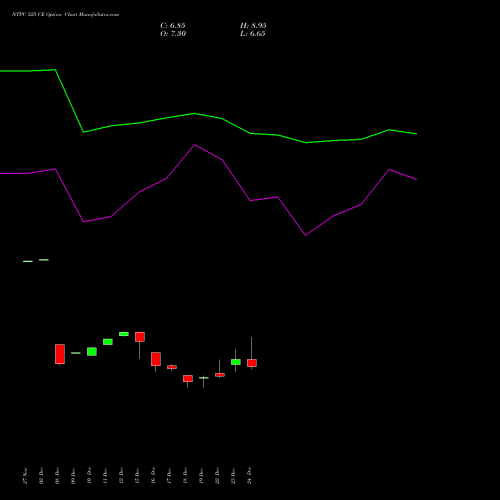Click the 24 Dec date label
The width and height of the screenshot is (500, 500).
pyautogui.click(x=249, y=476)
